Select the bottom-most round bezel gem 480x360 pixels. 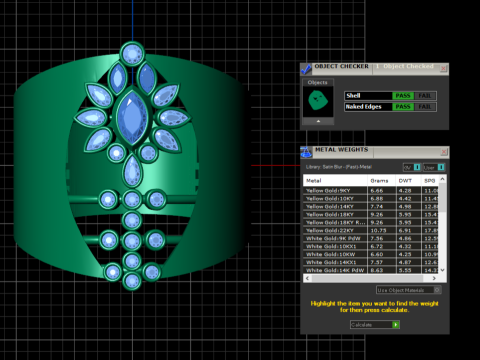[132, 281]
